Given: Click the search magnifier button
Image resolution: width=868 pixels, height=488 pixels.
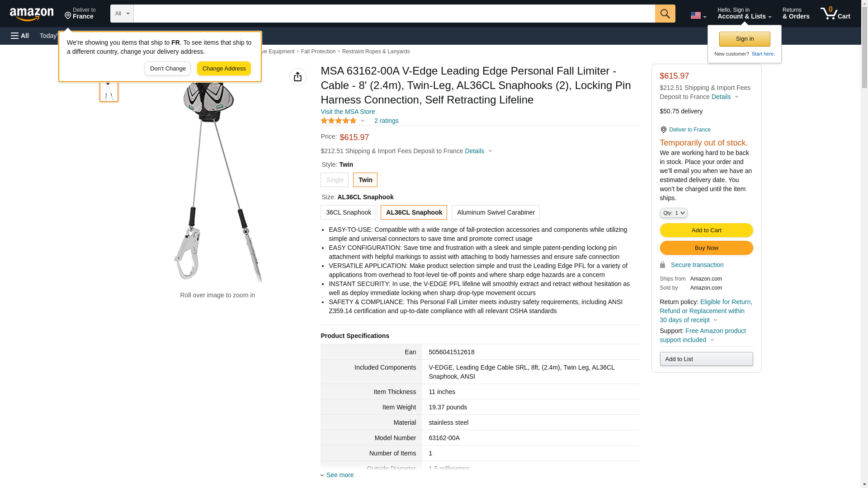Looking at the screenshot, I should point(665,14).
